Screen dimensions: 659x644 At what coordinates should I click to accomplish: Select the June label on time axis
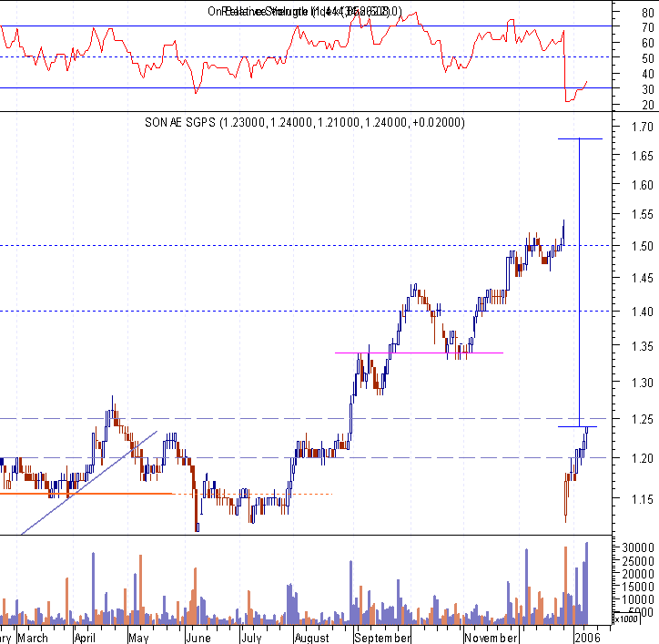(198, 638)
